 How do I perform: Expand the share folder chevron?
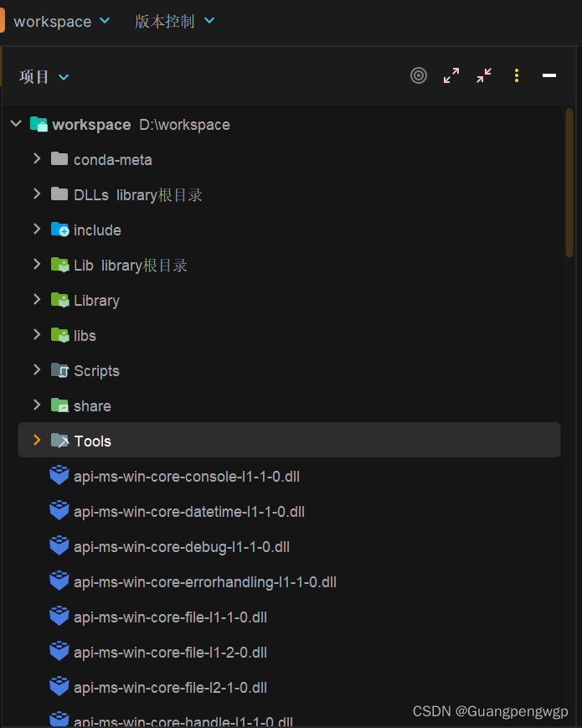point(37,405)
